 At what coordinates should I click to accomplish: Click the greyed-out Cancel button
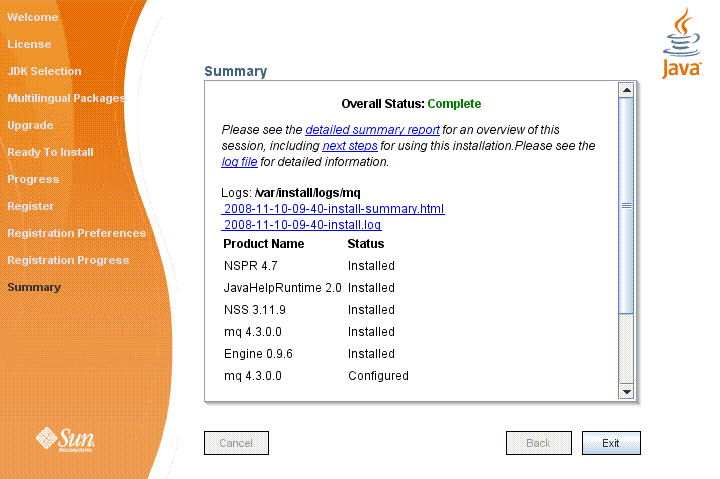click(x=236, y=443)
